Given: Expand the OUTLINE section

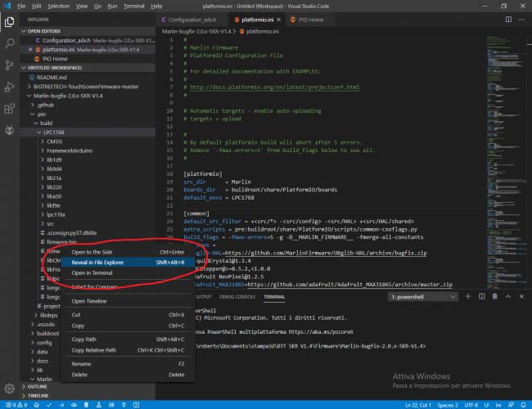Looking at the screenshot, I should click(38, 386).
